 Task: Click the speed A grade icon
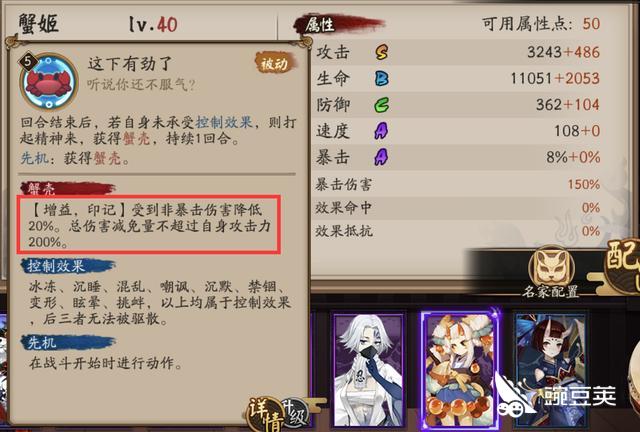coord(381,131)
